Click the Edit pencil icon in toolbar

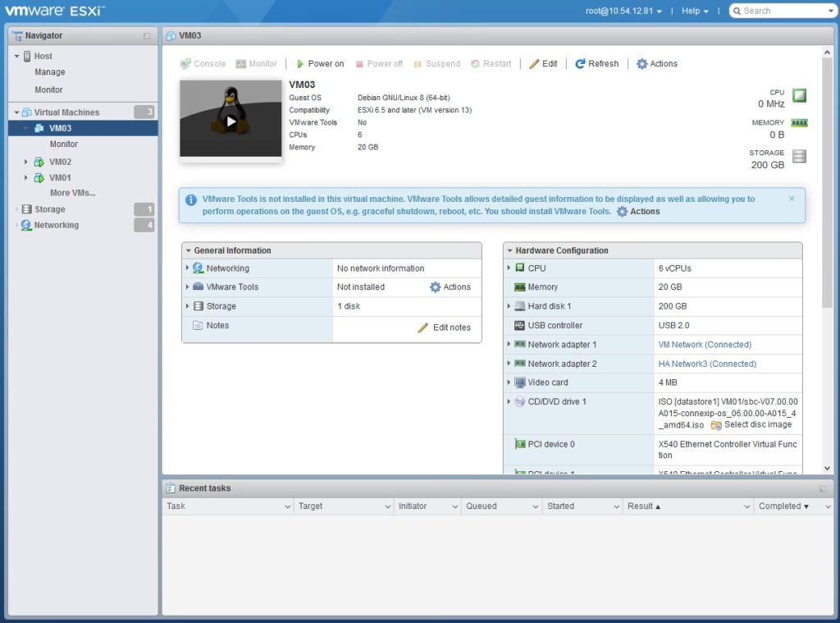coord(534,64)
